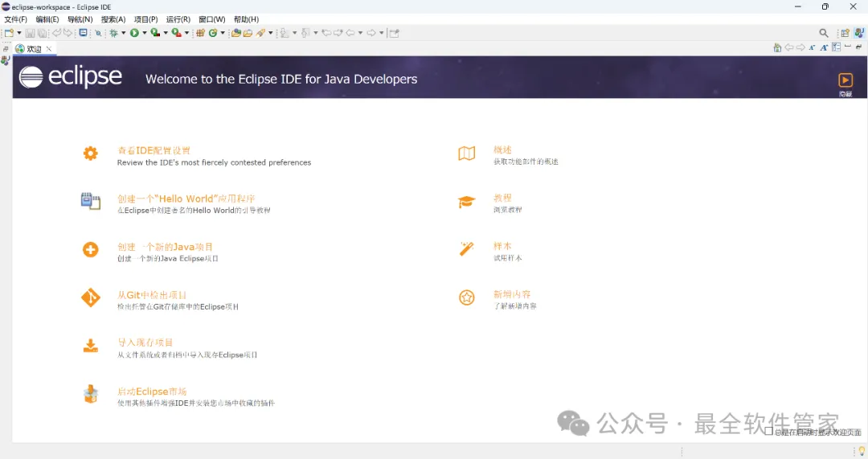The image size is (868, 459).
Task: Open the 帮助(H) menu
Action: pyautogui.click(x=247, y=19)
